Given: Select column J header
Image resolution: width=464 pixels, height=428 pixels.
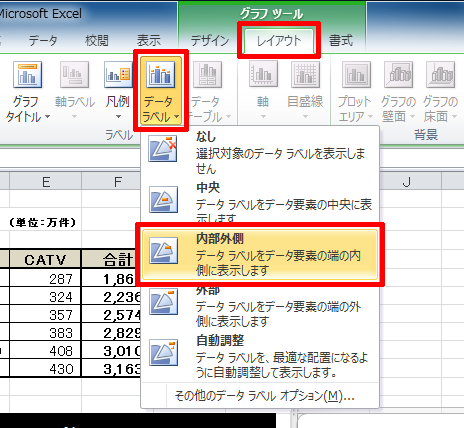Looking at the screenshot, I should 410,182.
